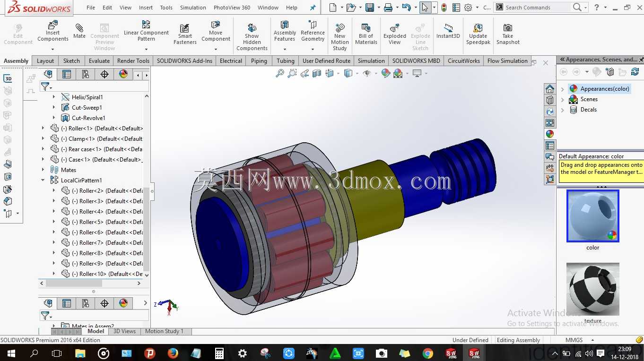The image size is (644, 361).
Task: Click the Zoom to Area icon
Action: (x=292, y=73)
